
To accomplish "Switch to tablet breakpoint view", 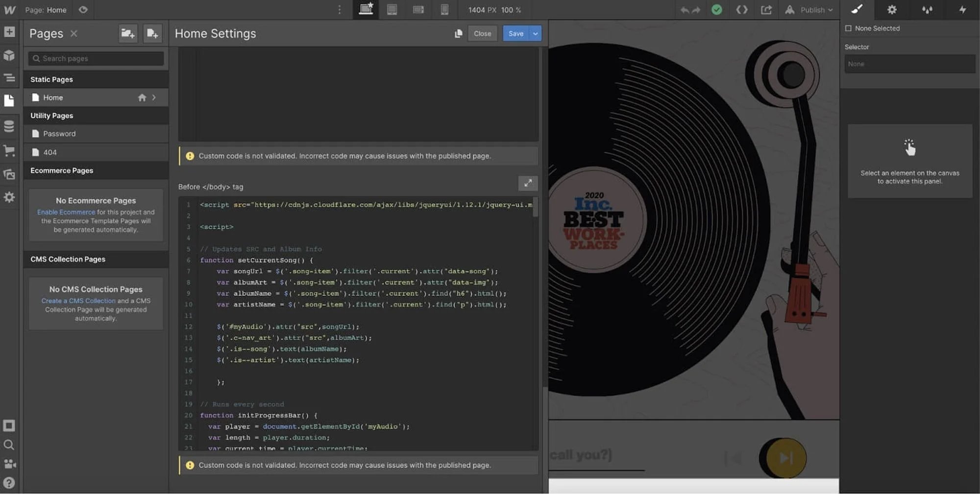I will point(392,10).
